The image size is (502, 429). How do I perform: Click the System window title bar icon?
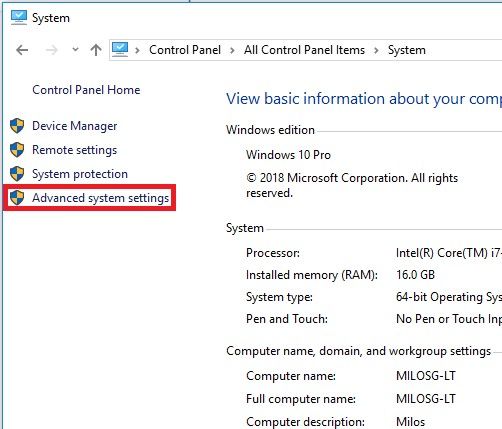click(19, 17)
